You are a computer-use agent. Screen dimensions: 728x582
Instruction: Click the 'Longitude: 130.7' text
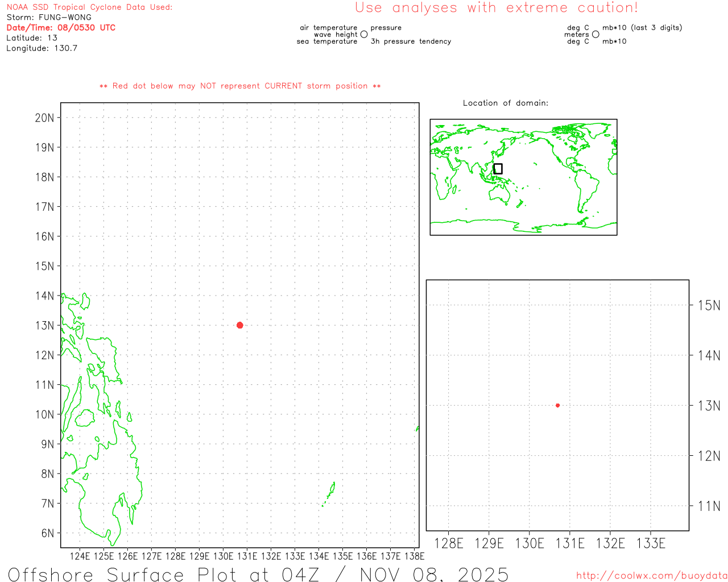pyautogui.click(x=42, y=48)
